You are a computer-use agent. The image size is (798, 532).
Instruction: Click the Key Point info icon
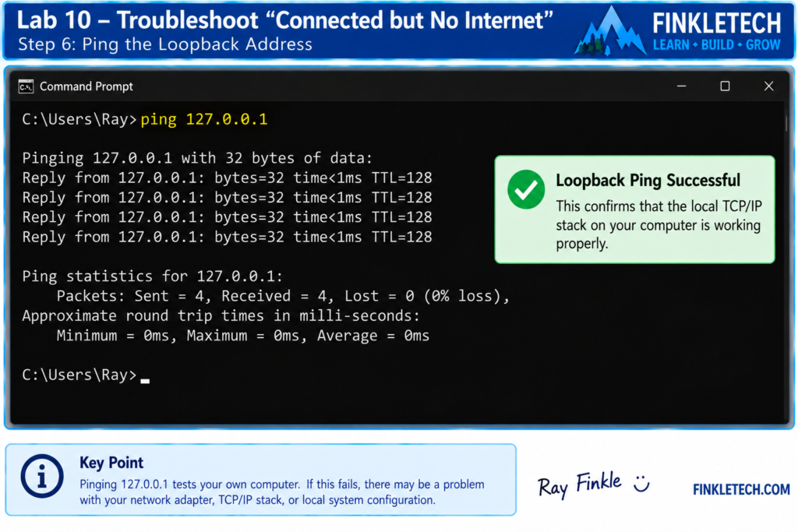(x=42, y=476)
